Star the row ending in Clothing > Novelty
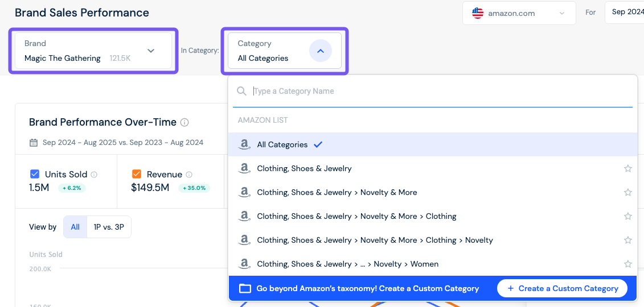This screenshot has height=307, width=644. click(x=627, y=240)
